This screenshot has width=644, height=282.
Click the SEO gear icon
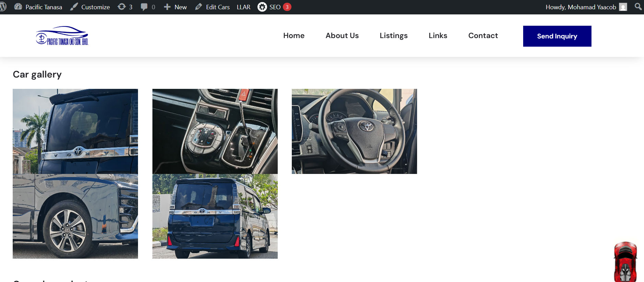pos(262,7)
